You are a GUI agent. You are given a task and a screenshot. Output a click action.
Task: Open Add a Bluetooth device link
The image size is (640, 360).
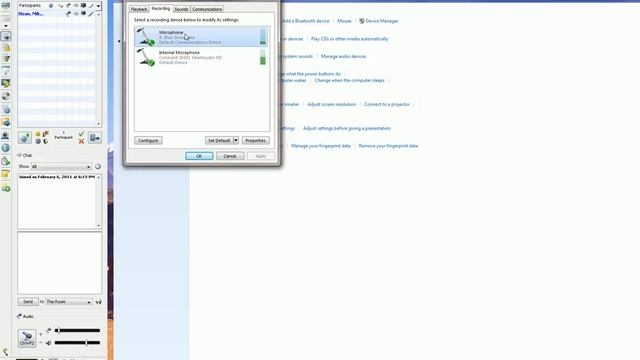click(306, 21)
